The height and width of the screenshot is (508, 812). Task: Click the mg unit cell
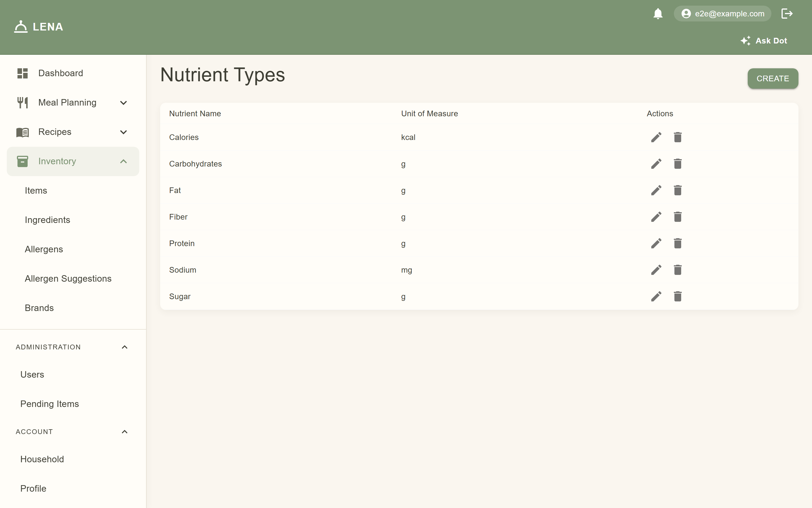[407, 270]
